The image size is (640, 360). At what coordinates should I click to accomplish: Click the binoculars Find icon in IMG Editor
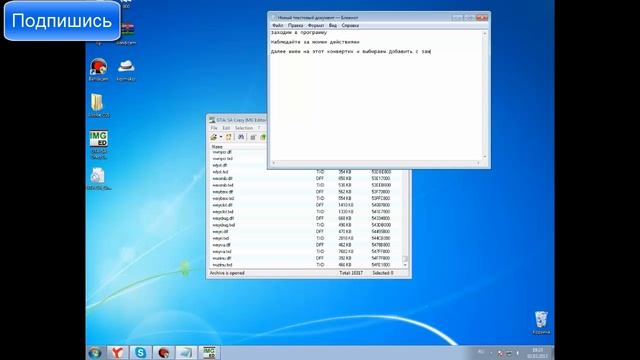click(241, 137)
